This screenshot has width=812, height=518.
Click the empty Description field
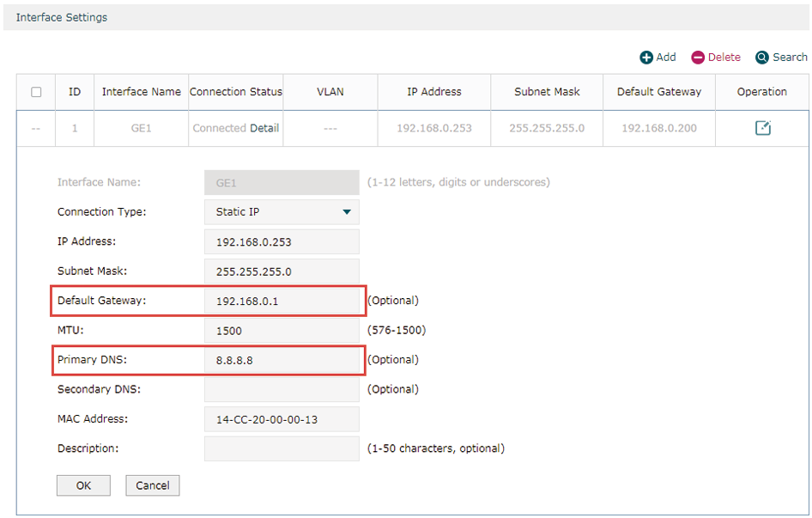point(282,448)
